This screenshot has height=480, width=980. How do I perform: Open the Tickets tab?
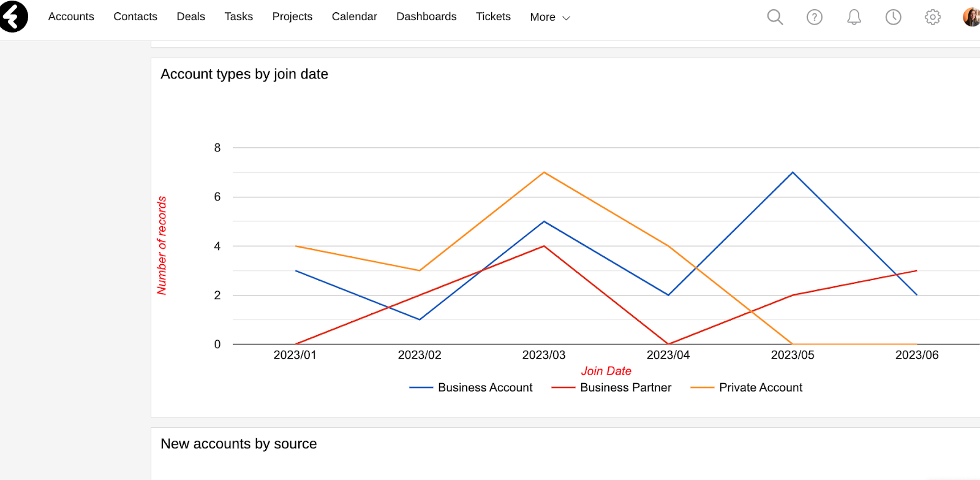click(x=493, y=17)
